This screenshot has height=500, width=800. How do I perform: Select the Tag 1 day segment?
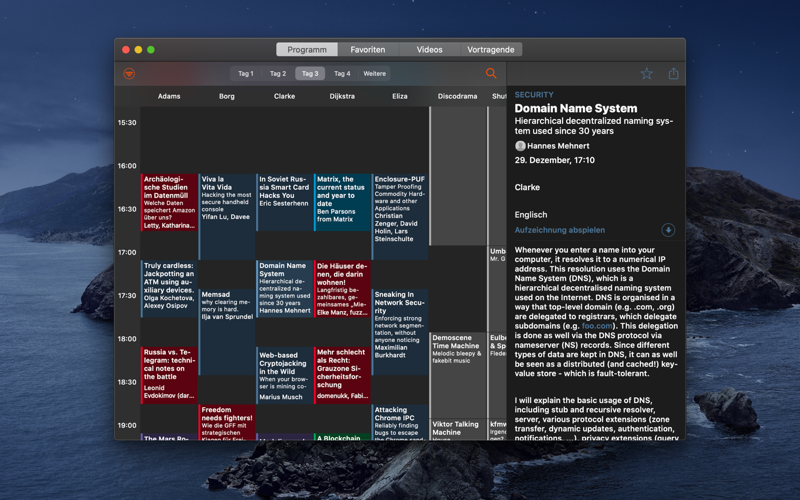pos(246,73)
